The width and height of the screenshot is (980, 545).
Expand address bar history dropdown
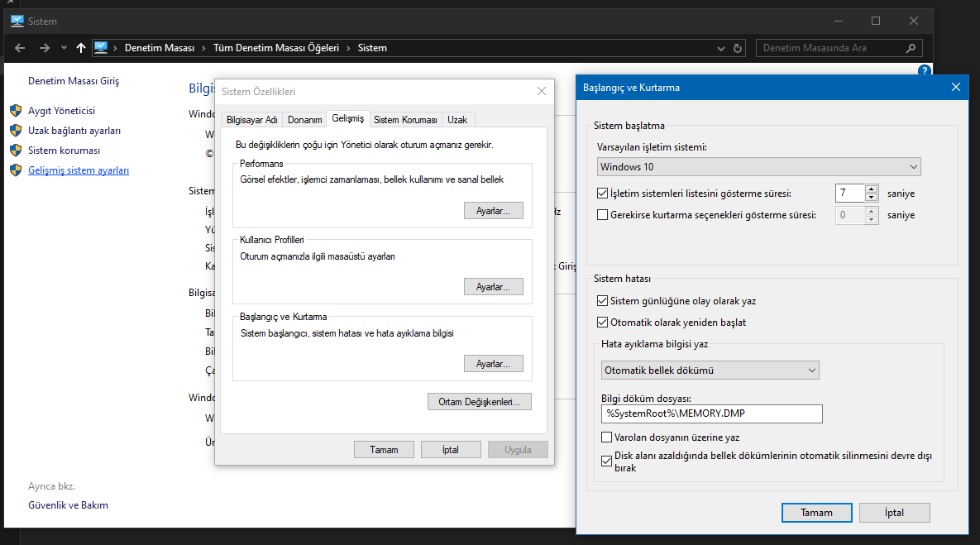(x=720, y=48)
